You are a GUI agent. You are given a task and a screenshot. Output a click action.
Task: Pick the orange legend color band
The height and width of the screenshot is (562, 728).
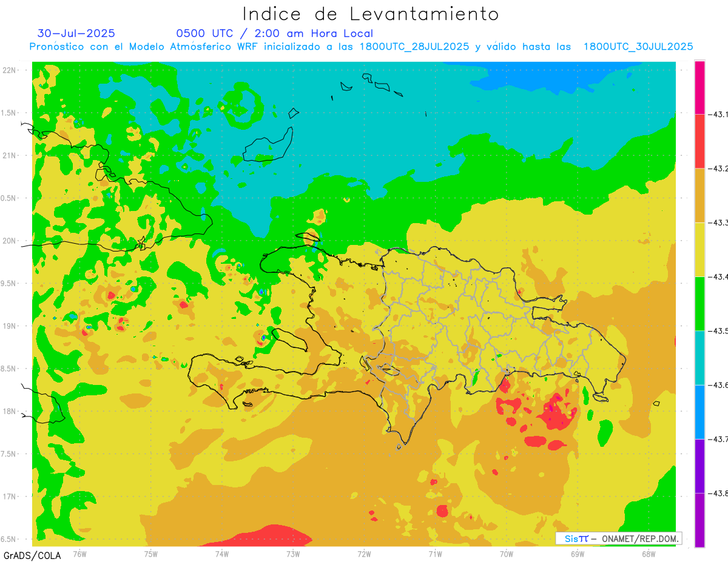(x=699, y=195)
